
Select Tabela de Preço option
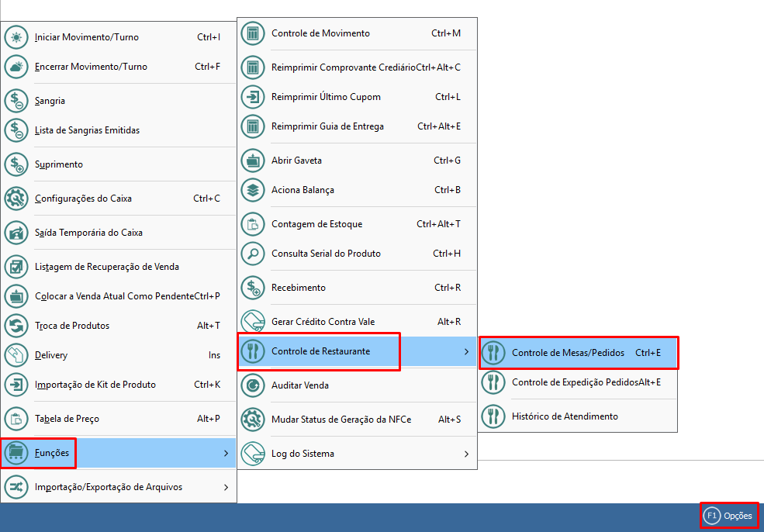(x=67, y=419)
